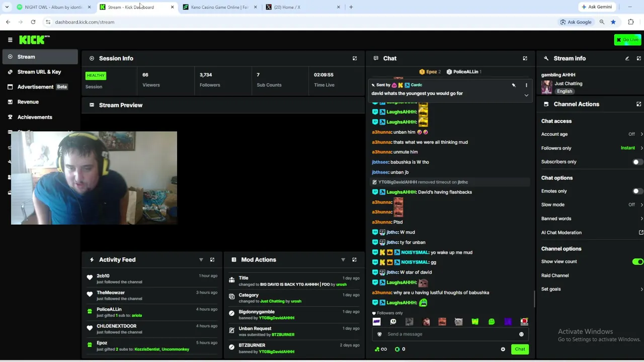Go back in browser history
Image resolution: width=644 pixels, height=362 pixels.
[x=8, y=22]
